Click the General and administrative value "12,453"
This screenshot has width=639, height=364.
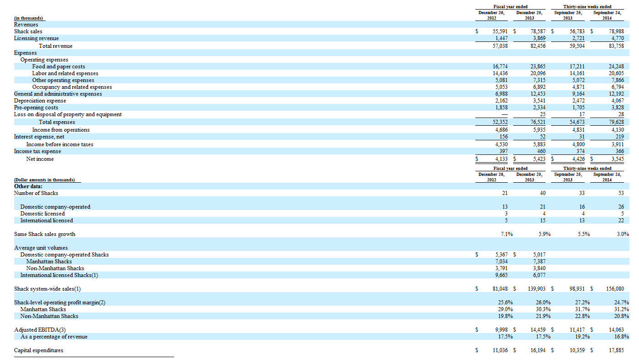(x=538, y=94)
